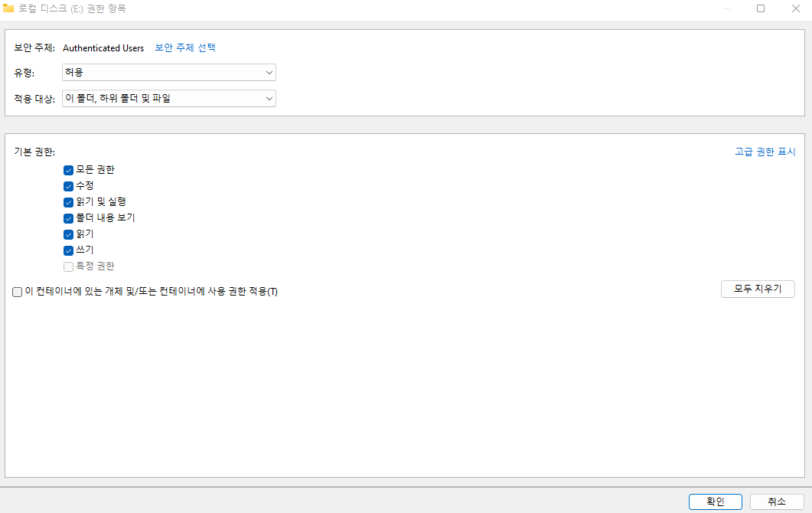
Task: Show advanced permissions via 고급 권한 표시
Action: (765, 152)
